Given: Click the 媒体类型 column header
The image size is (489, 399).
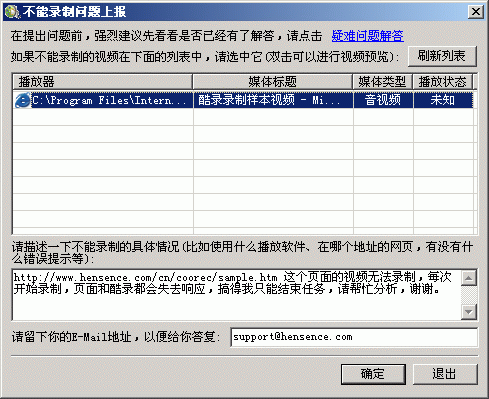Looking at the screenshot, I should [x=383, y=82].
